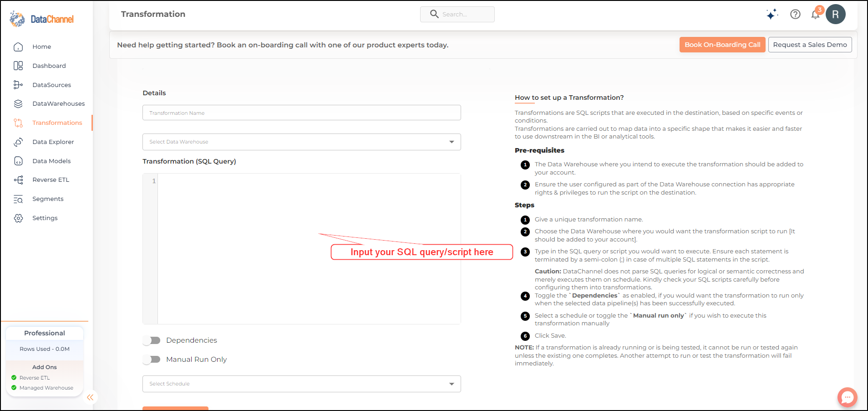This screenshot has height=411, width=868.
Task: Click the Reverse ETL add-on green checkmark
Action: pos(14,377)
